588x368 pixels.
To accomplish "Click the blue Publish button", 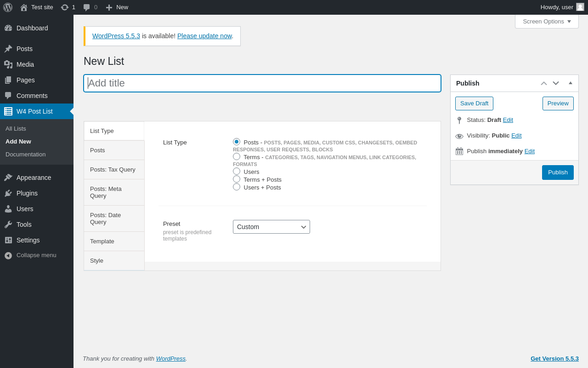I will (558, 172).
